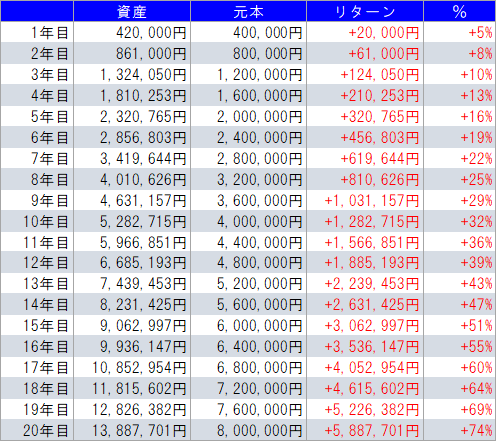Click return value +2,631,425円
497x442 pixels.
(x=372, y=305)
